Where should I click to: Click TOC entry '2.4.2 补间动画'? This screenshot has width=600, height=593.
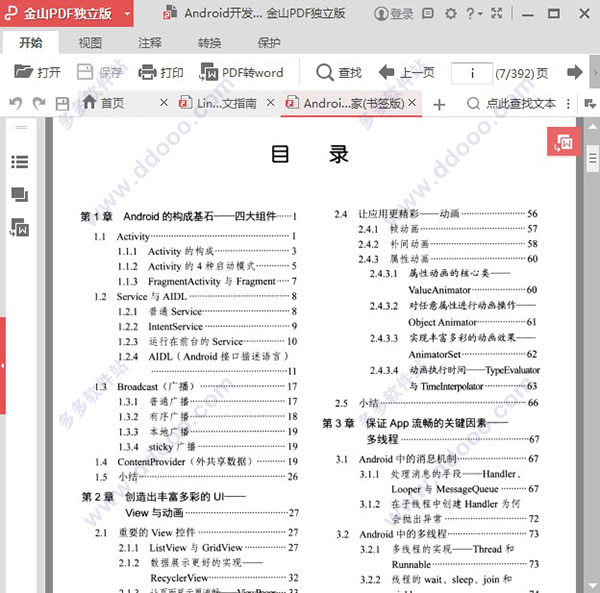click(448, 244)
